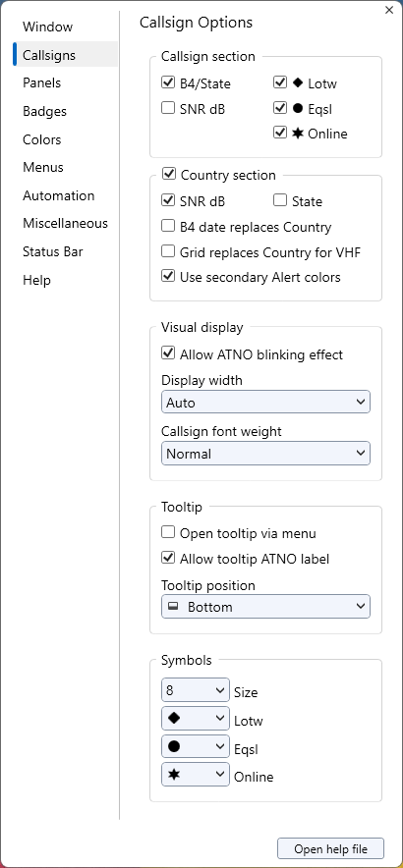Open the Eqsl circle symbol dropdown

[196, 747]
